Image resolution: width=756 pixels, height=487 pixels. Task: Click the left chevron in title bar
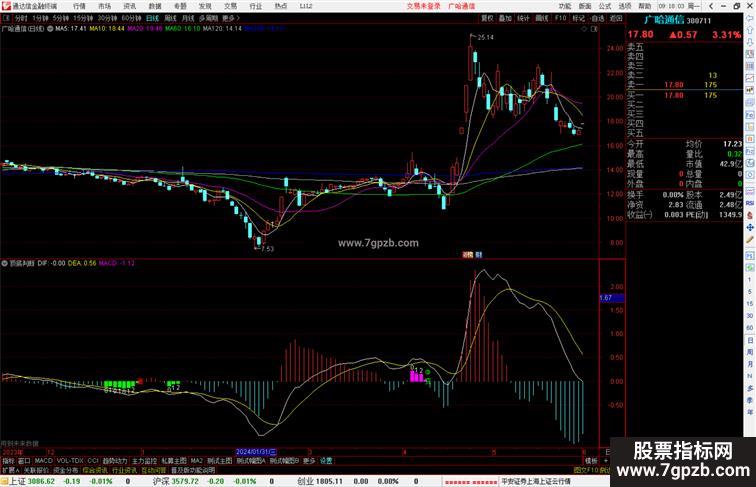click(x=711, y=6)
